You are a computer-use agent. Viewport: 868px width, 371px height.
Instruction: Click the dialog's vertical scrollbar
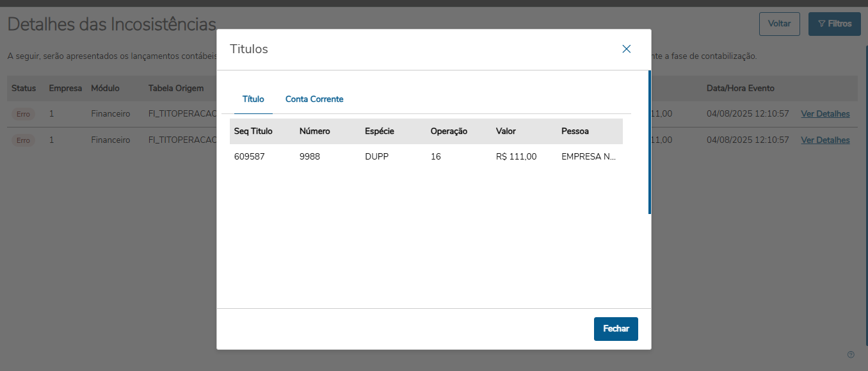[x=650, y=142]
